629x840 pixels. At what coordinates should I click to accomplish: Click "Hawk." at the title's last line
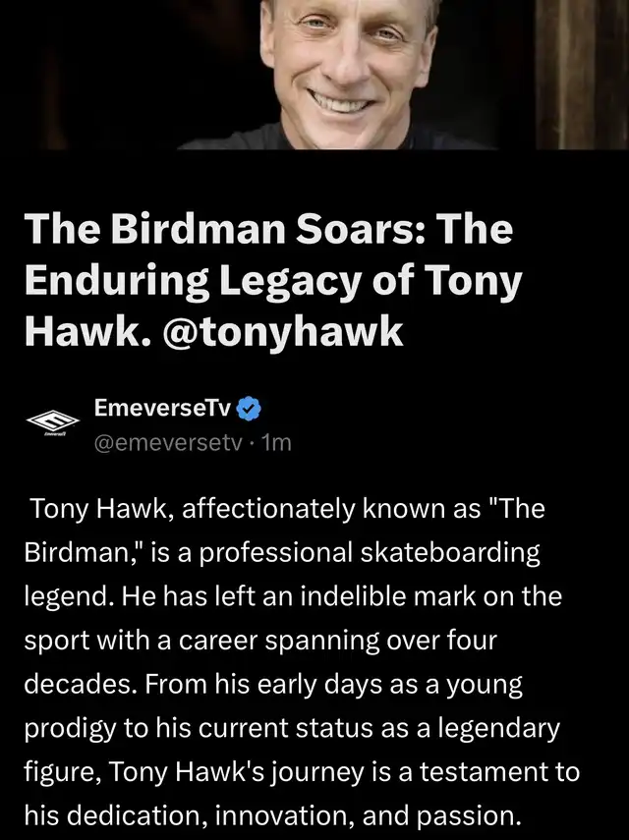pos(79,331)
